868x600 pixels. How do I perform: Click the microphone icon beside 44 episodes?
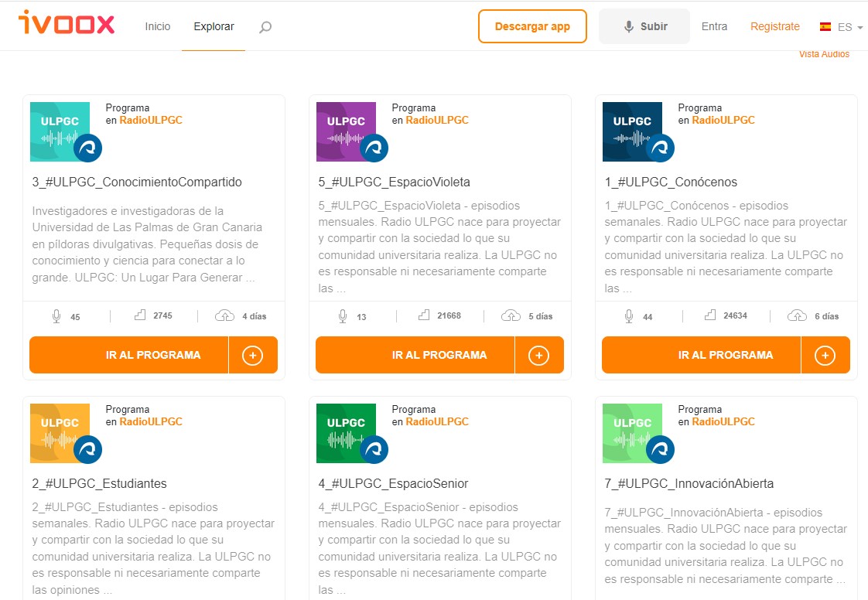pyautogui.click(x=629, y=316)
